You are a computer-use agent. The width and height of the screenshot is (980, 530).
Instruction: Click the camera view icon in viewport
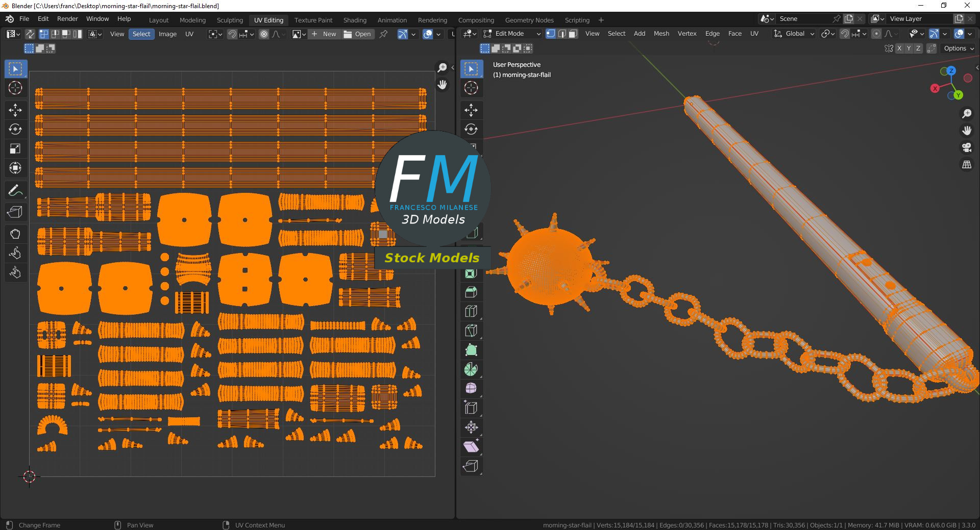point(967,147)
